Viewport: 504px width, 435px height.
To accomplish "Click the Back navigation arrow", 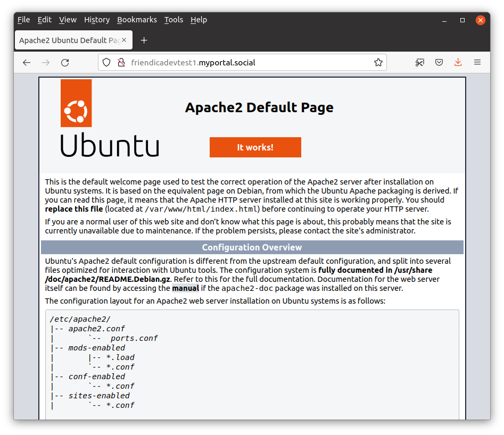I will point(27,62).
